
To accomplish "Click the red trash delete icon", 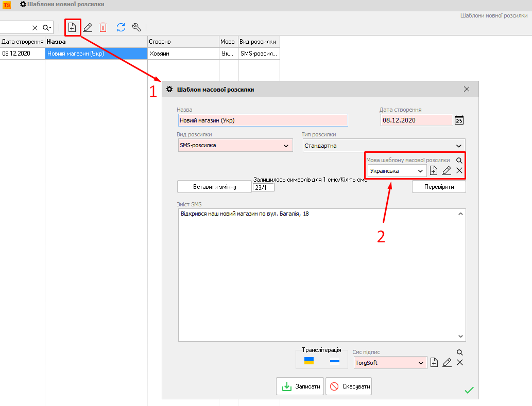I will 103,27.
